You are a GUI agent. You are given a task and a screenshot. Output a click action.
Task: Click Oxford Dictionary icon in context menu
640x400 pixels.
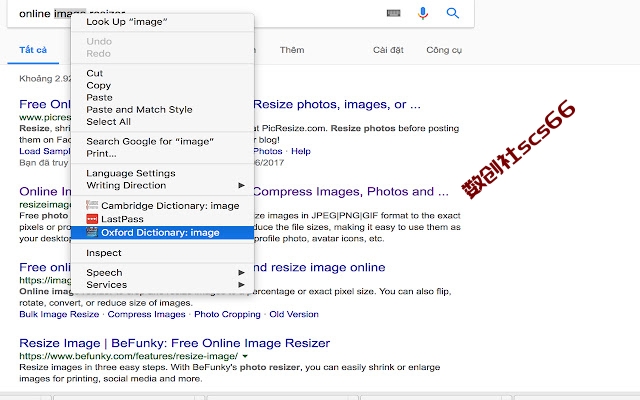click(x=92, y=232)
